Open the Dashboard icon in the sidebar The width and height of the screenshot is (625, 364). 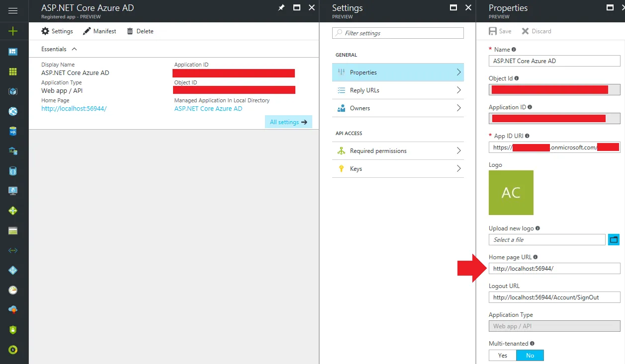(13, 51)
